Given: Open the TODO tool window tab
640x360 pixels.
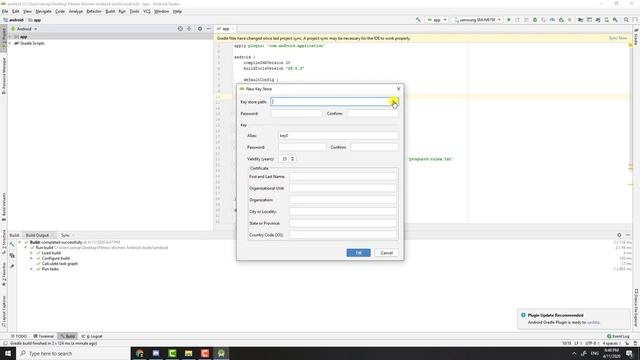Looking at the screenshot, I should [x=19, y=336].
